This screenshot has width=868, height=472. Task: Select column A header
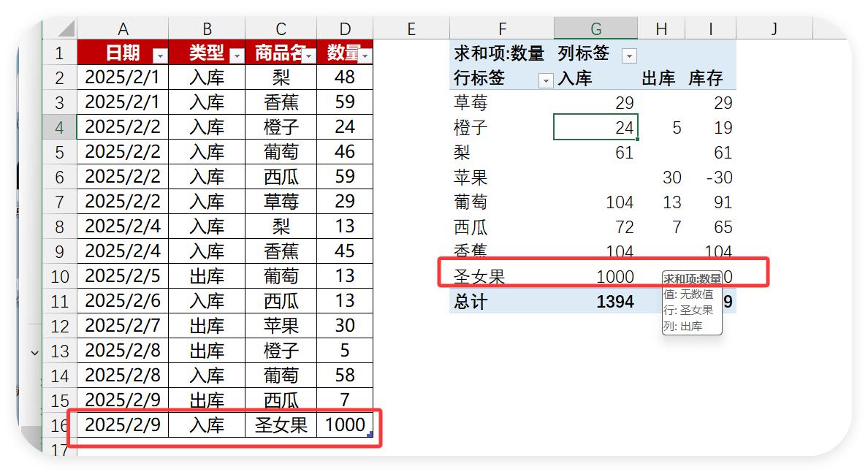(123, 28)
